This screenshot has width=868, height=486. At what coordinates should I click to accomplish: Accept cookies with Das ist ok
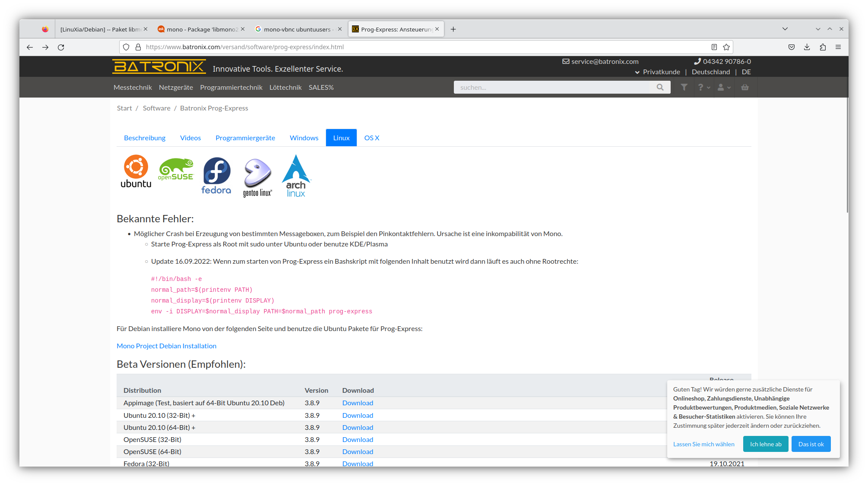(x=811, y=444)
